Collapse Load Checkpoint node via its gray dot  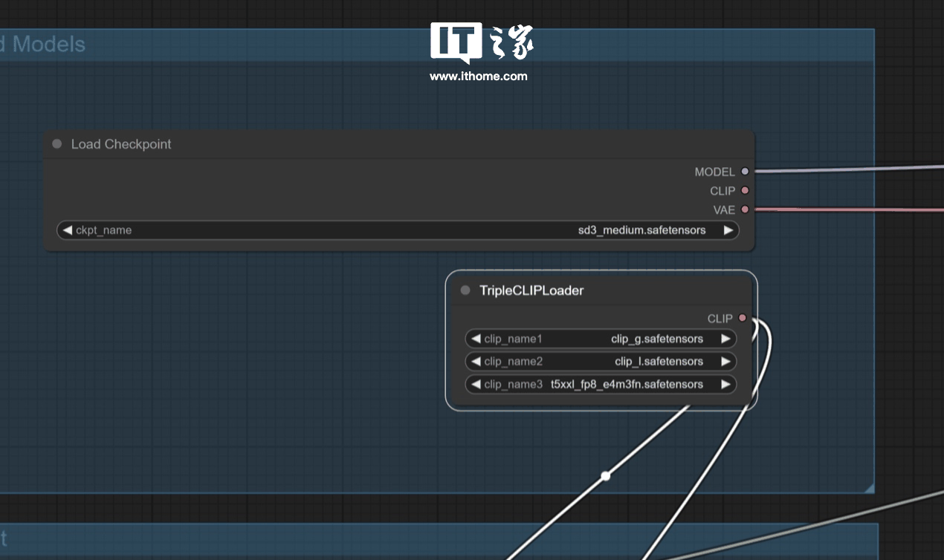(x=57, y=144)
